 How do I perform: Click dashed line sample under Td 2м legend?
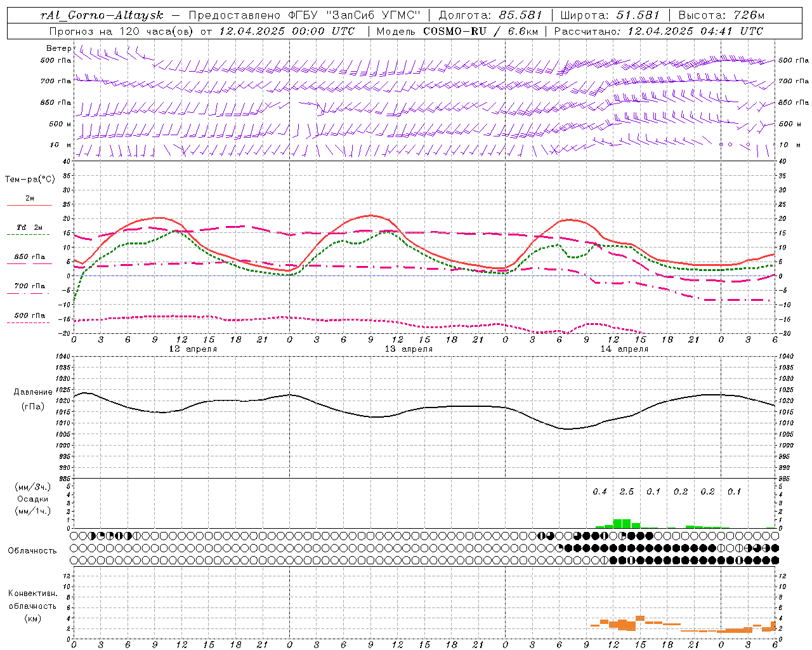pos(29,235)
